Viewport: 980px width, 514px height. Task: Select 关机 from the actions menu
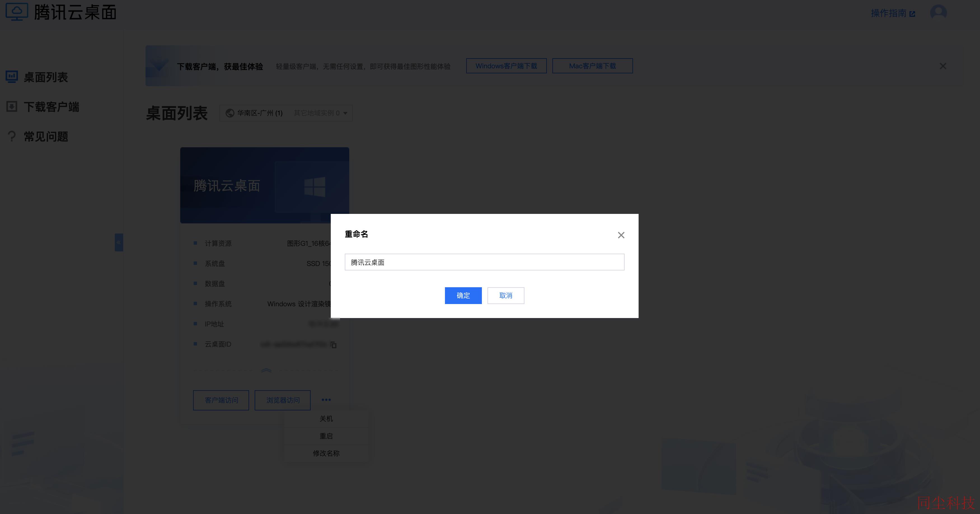click(x=326, y=419)
